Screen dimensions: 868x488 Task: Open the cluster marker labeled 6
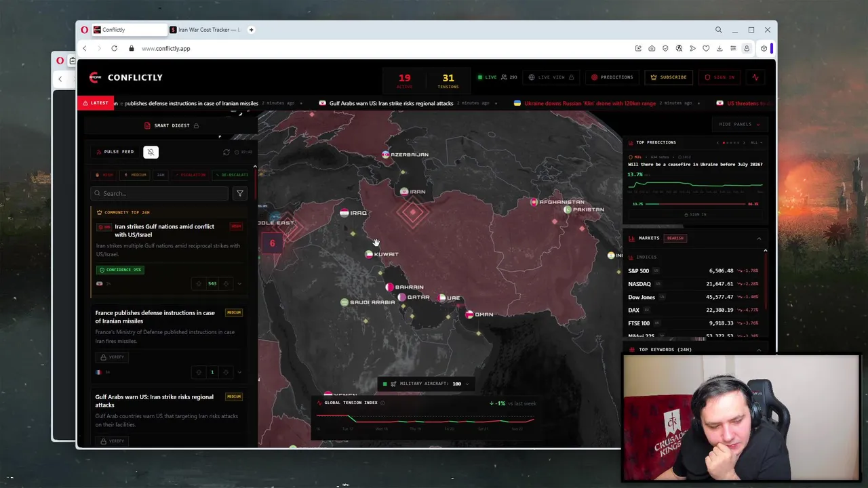272,243
